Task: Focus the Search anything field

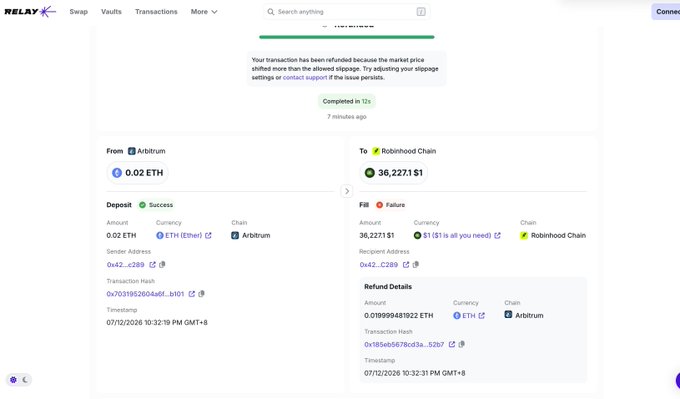Action: point(346,12)
